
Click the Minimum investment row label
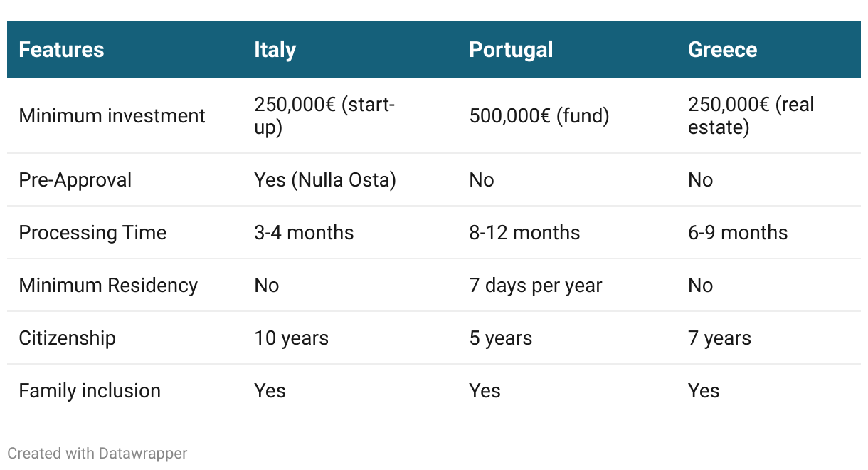[x=112, y=116]
